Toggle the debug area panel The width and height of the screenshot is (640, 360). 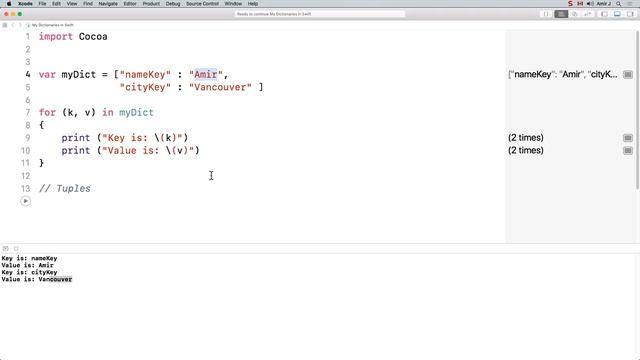(617, 14)
